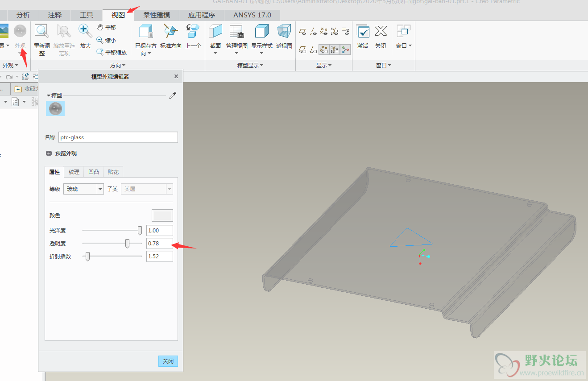The height and width of the screenshot is (381, 588).
Task: Click the model tree list settings icon
Action: tap(15, 102)
